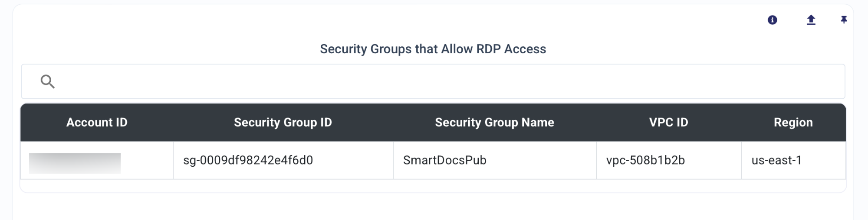Click the Security Groups that Allow RDP Access title

[x=433, y=49]
